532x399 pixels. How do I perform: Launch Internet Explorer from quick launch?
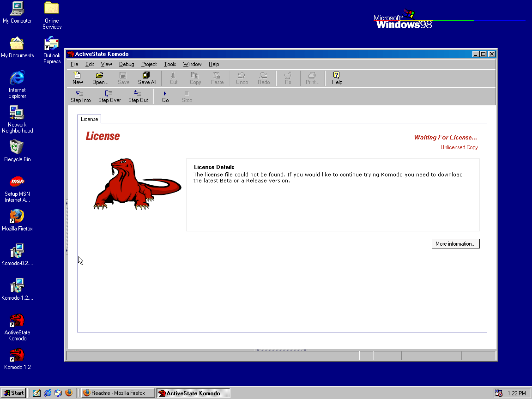click(x=48, y=393)
